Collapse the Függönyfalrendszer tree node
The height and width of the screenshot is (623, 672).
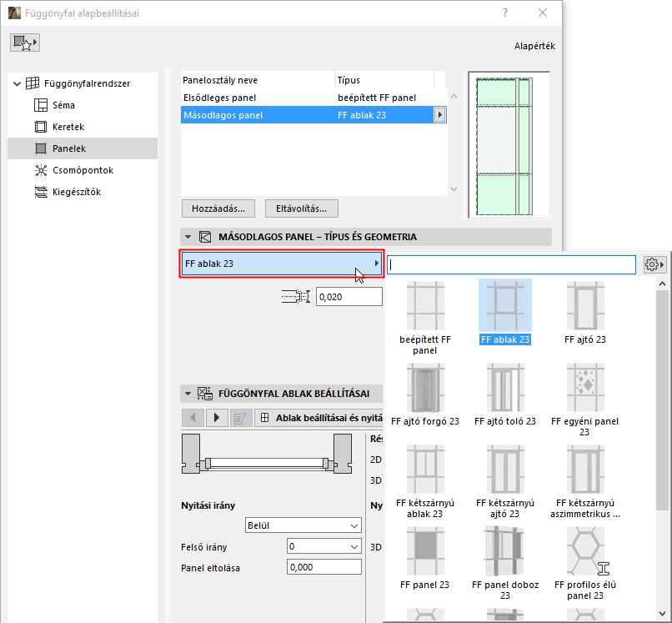(x=18, y=83)
